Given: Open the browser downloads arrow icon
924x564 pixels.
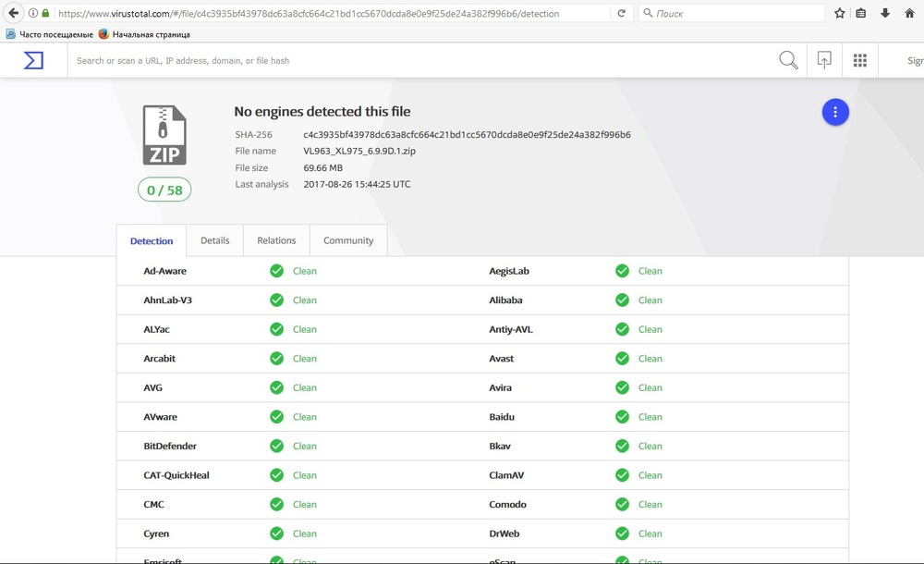Looking at the screenshot, I should [x=885, y=14].
